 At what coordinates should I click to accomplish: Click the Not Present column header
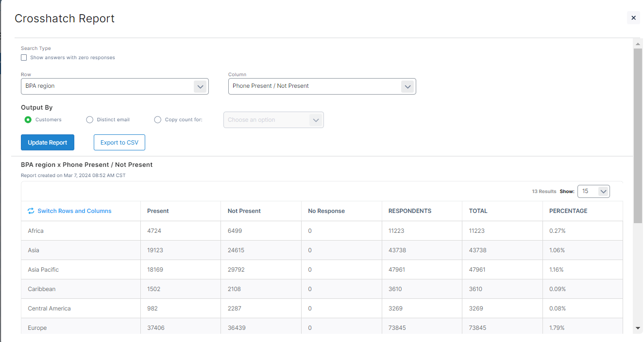244,211
